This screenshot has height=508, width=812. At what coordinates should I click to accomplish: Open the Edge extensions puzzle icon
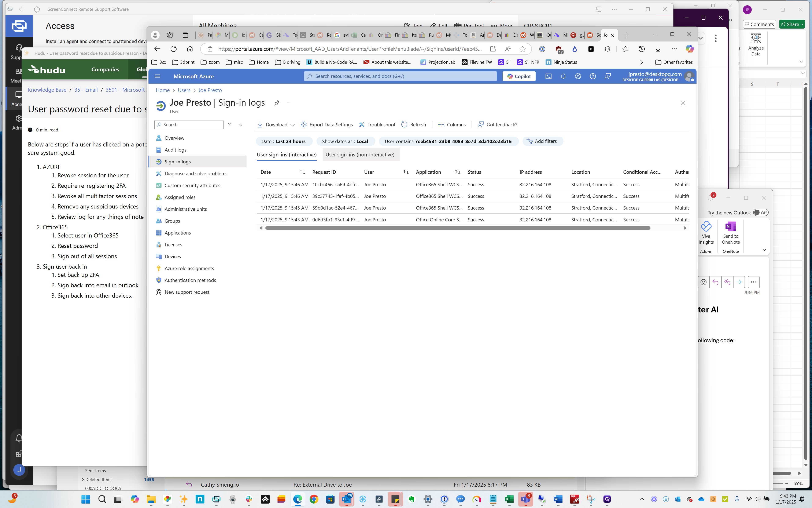click(x=607, y=49)
